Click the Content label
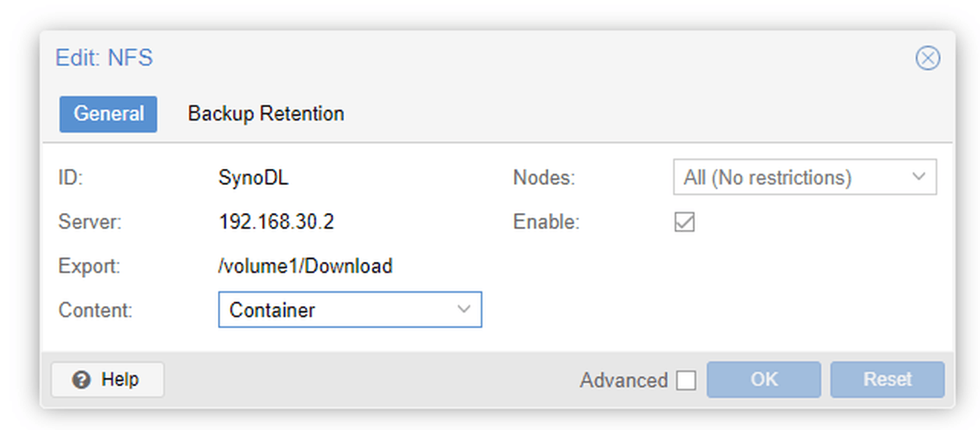Viewport: 980px width, 430px height. (x=95, y=310)
